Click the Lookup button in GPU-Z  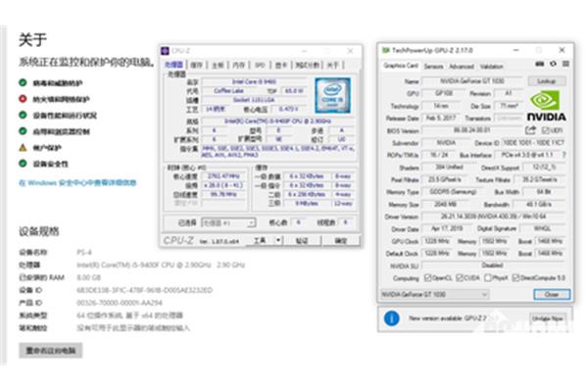(x=547, y=81)
